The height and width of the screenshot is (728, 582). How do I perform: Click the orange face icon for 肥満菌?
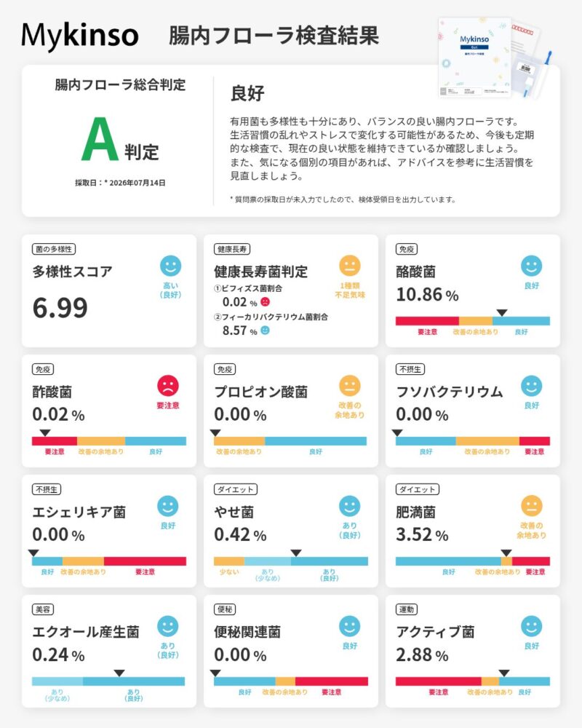tap(531, 506)
